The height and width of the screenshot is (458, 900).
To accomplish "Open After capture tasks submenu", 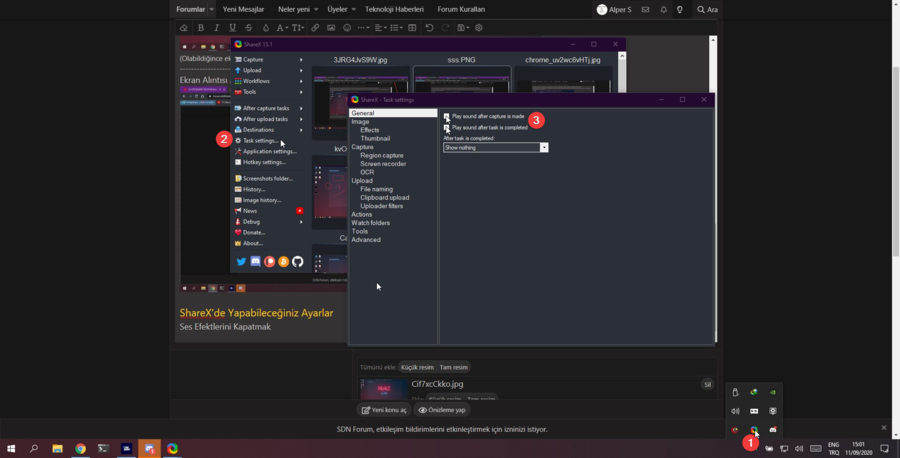I will 268,108.
